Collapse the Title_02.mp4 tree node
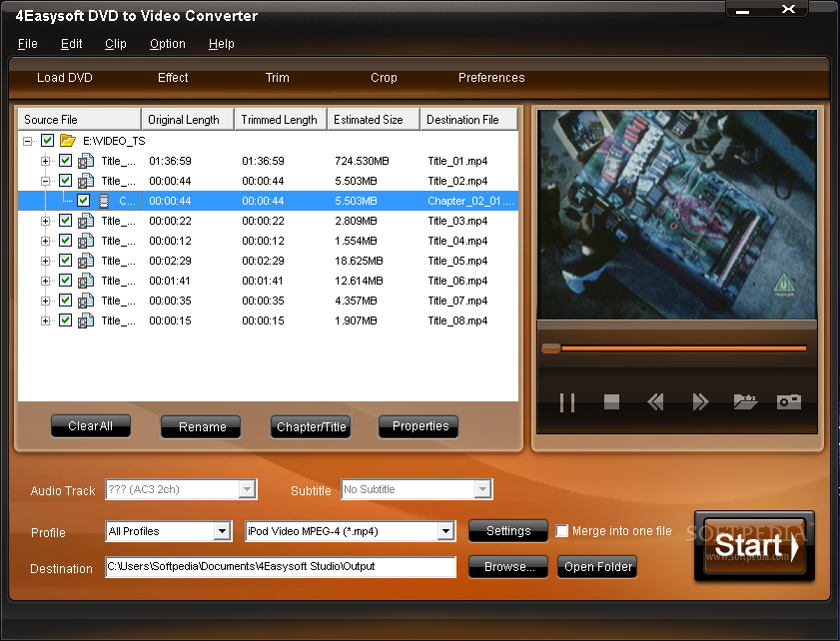The height and width of the screenshot is (641, 840). pyautogui.click(x=46, y=181)
